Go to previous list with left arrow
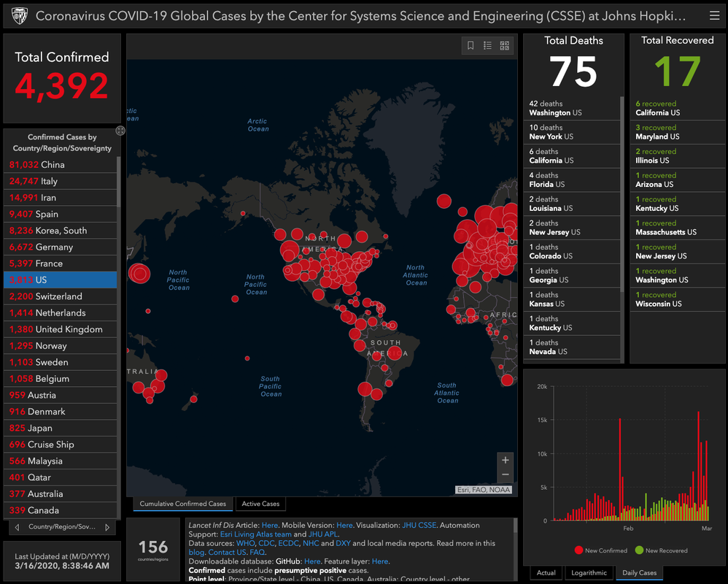Viewport: 728px width, 584px height. click(x=17, y=527)
